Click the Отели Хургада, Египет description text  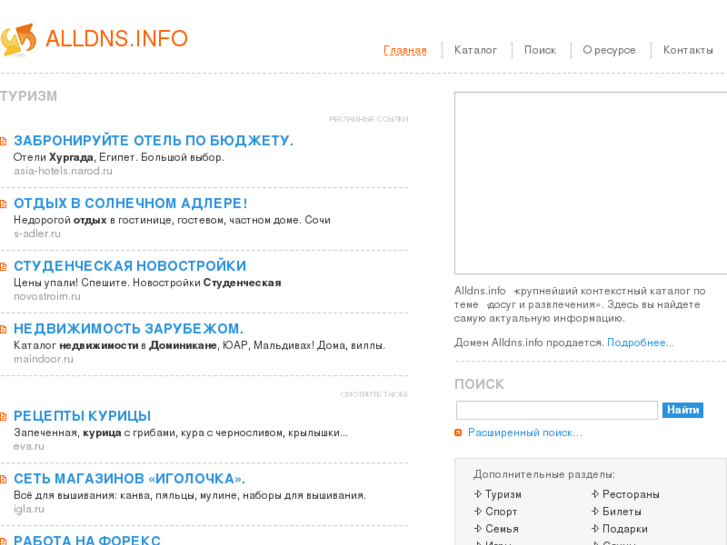[119, 157]
